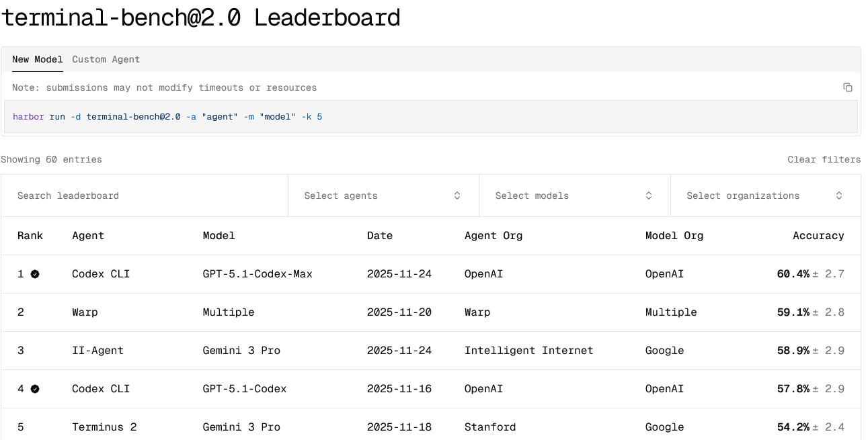Click the verified badge beside rank 4 Codex CLI
The image size is (868, 440).
(x=36, y=388)
